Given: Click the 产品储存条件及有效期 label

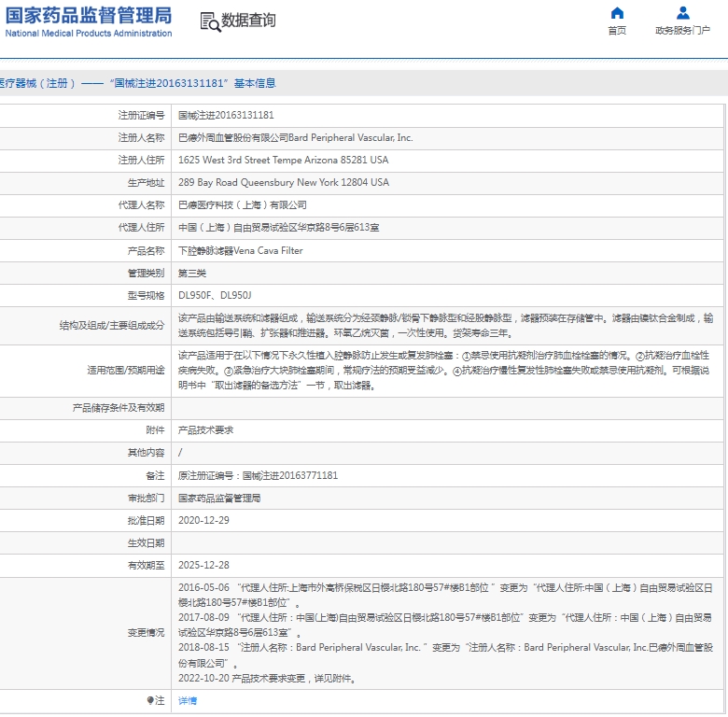Looking at the screenshot, I should [x=119, y=408].
